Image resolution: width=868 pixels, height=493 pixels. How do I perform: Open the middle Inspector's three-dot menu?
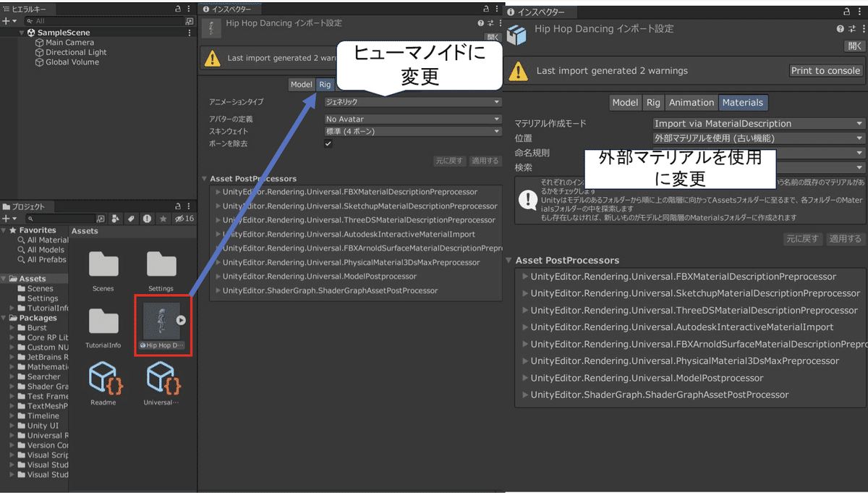tap(498, 9)
